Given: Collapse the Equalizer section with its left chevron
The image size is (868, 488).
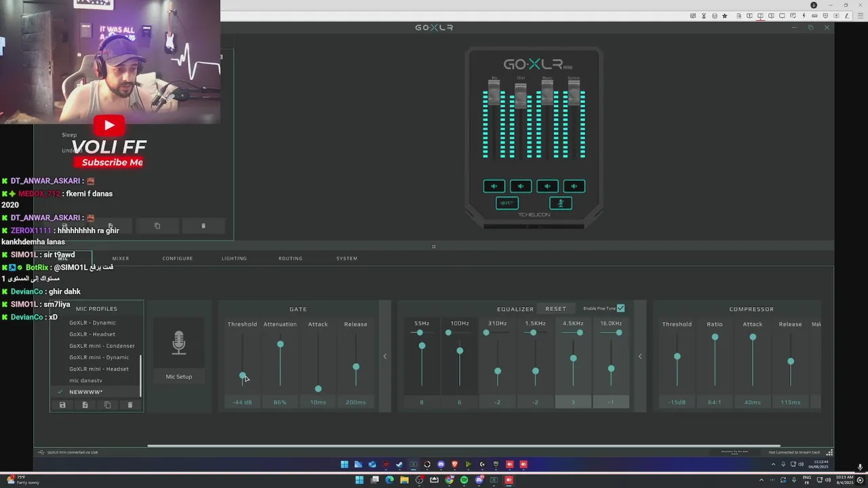Looking at the screenshot, I should click(639, 357).
